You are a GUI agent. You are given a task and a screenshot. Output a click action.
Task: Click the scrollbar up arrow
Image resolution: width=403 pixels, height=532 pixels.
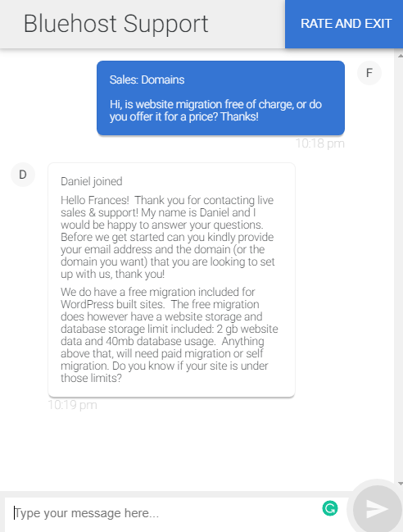[400, 55]
